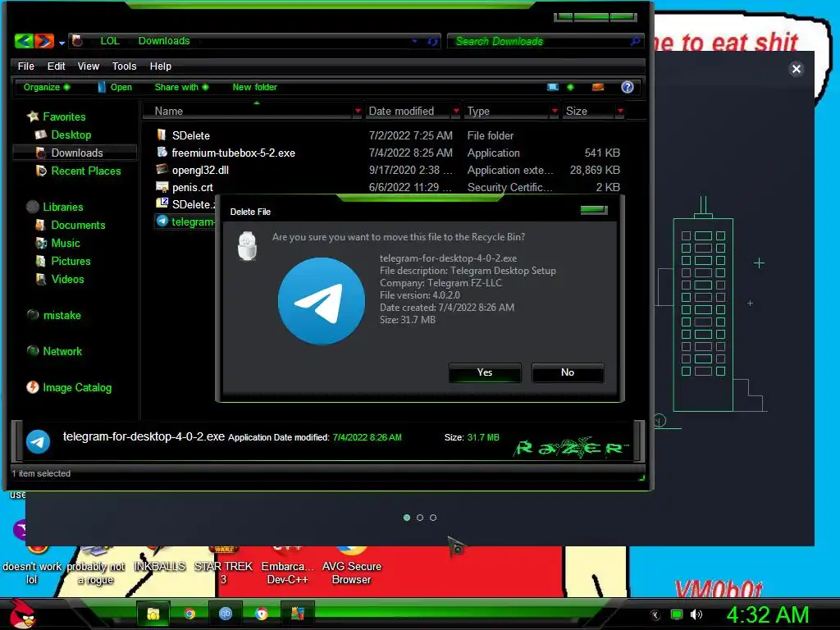
Task: Expand the address bar history dropdown
Action: point(414,41)
